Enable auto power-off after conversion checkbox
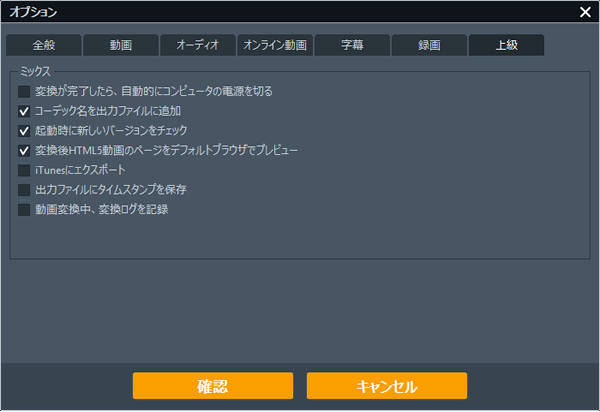Viewport: 600px width, 412px height. pyautogui.click(x=25, y=91)
